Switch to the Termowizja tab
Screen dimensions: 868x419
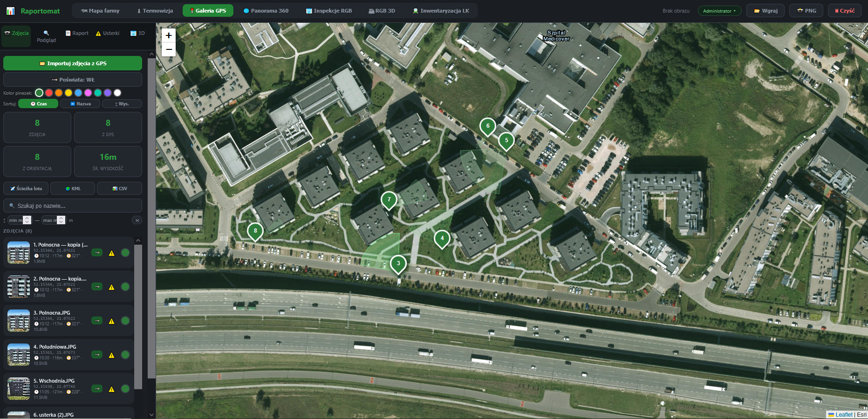coord(155,11)
